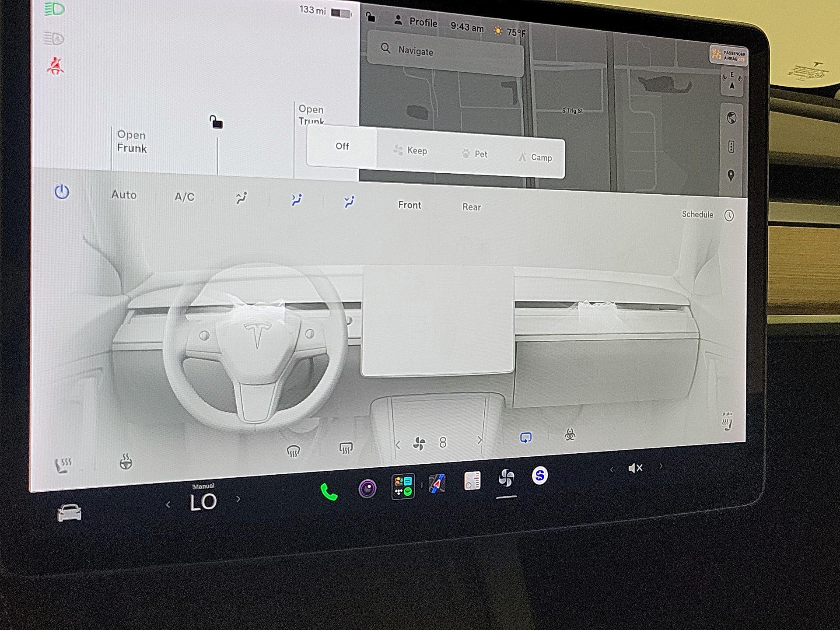Tap the fan speed icon
Viewport: 840px width, 630px height.
pos(419,444)
